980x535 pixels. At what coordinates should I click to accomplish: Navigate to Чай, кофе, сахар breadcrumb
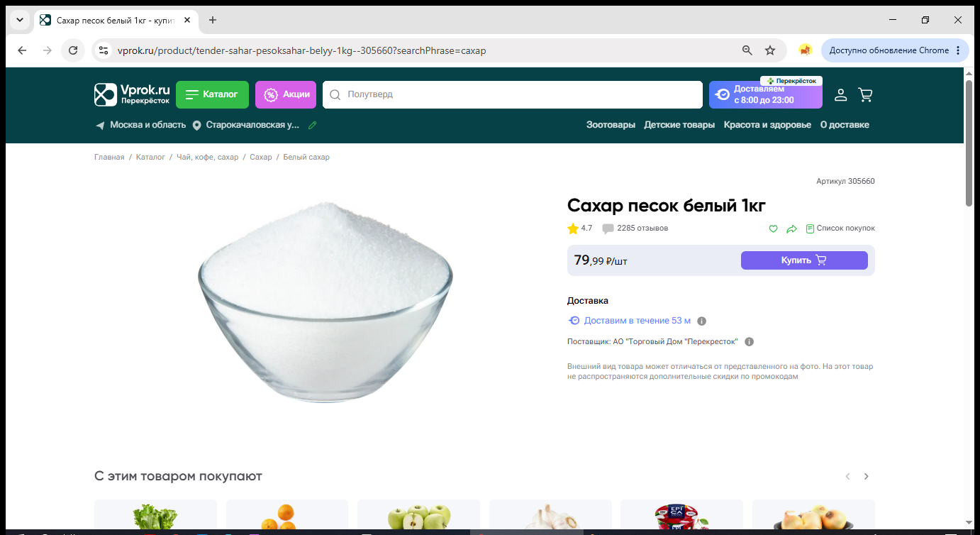208,157
